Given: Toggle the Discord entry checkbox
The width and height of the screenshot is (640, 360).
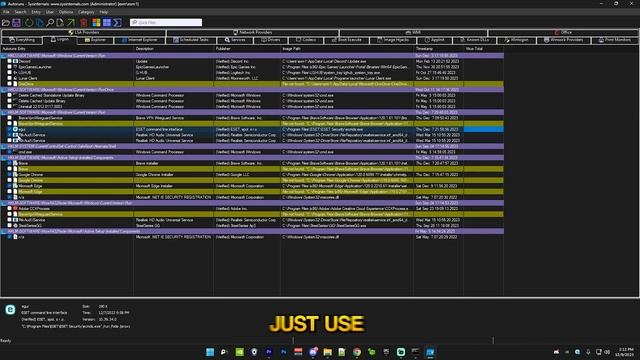Looking at the screenshot, I should click(x=9, y=61).
